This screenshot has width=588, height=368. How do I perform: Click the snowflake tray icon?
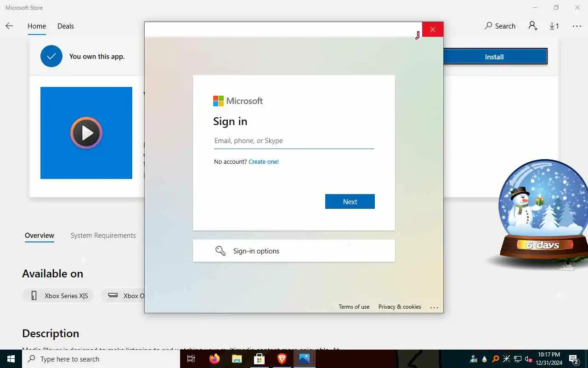507,359
